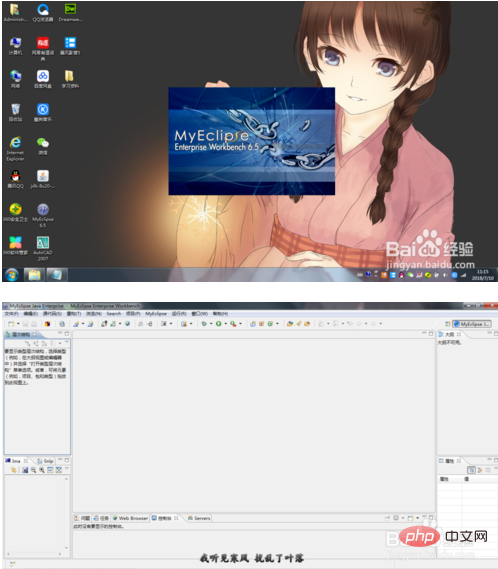
Task: Switch to the 任务 tasks tab
Action: (102, 518)
